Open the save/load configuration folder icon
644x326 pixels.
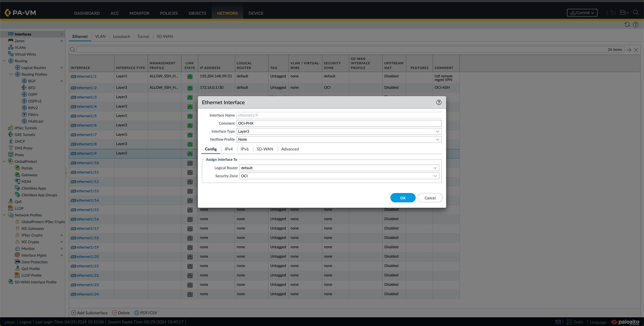623,12
